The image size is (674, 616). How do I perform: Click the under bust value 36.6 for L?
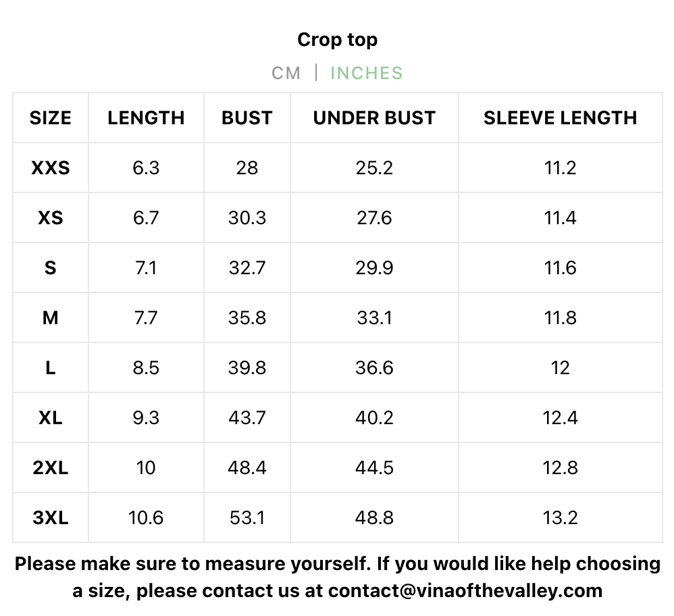coord(374,367)
